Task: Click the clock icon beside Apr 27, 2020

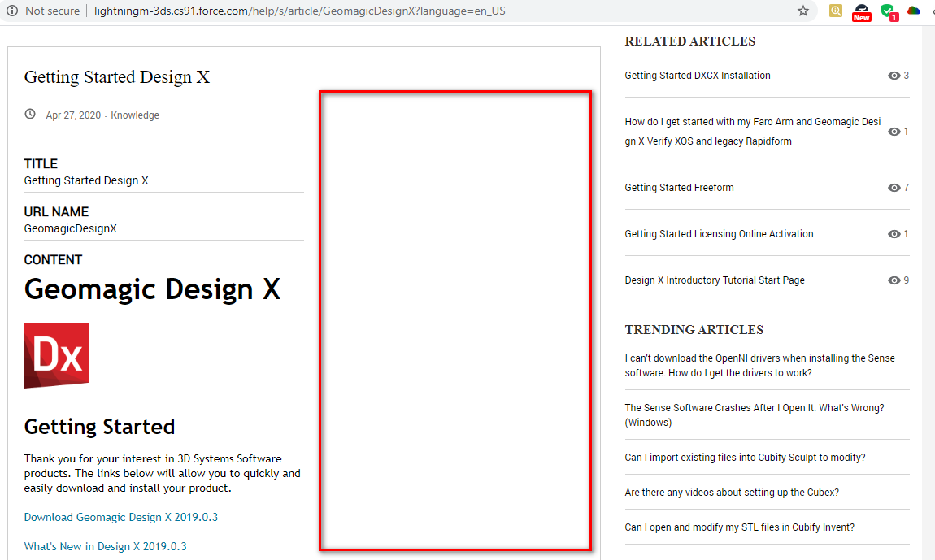Action: (x=30, y=114)
